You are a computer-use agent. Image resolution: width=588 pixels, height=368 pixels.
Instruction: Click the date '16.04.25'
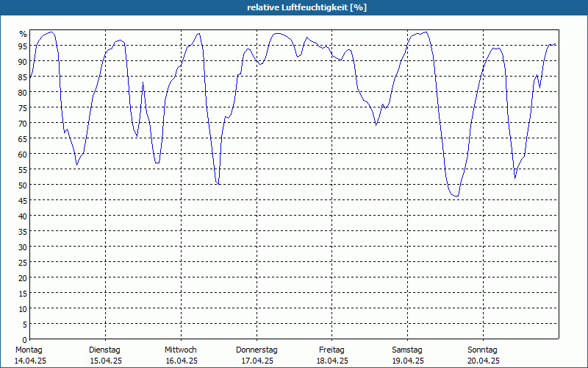pos(182,361)
